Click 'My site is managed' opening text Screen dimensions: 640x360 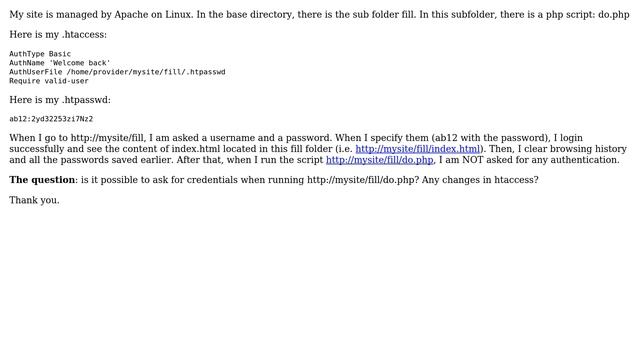[51, 15]
